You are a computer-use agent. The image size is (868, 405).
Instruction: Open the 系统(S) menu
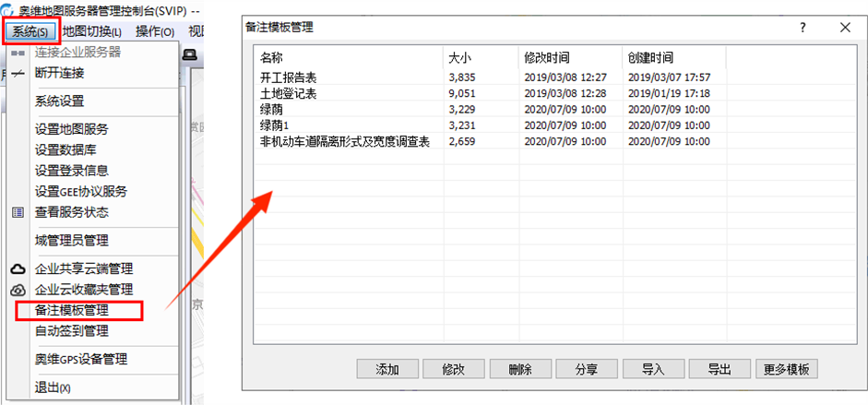click(x=30, y=31)
